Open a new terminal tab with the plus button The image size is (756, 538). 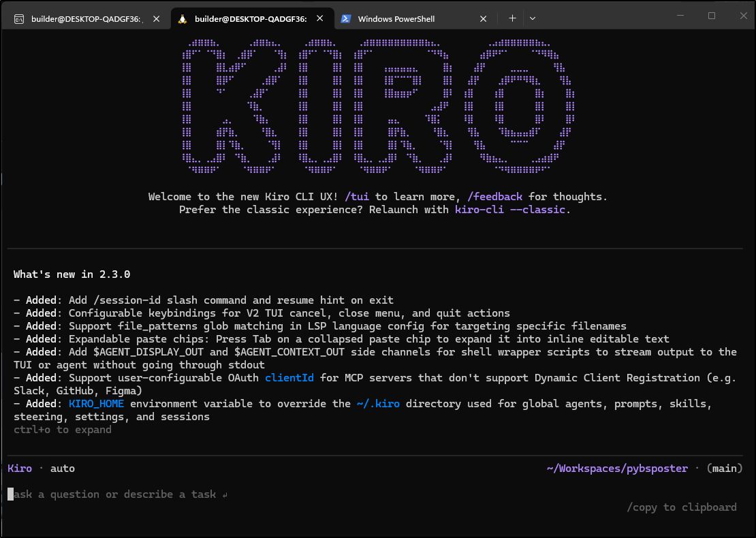point(512,18)
